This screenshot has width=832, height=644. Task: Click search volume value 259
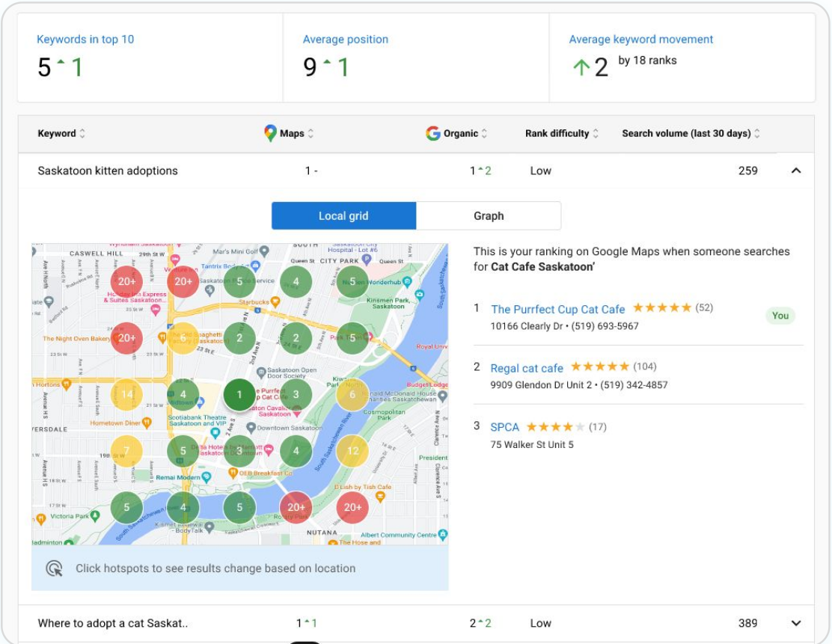pyautogui.click(x=748, y=171)
